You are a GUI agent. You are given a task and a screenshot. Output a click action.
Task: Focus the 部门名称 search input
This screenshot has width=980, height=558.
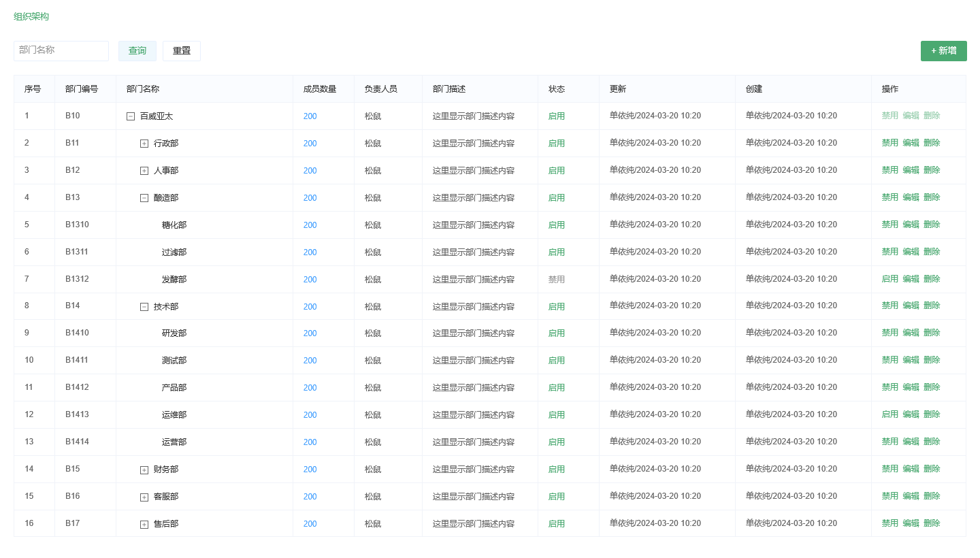coord(61,51)
